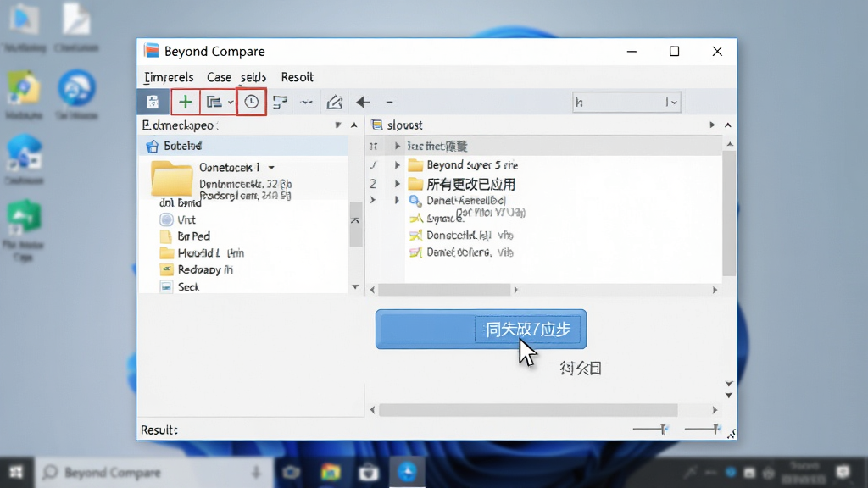Open the dropdown arrow beside folder layout icon
This screenshot has height=488, width=868.
pos(231,103)
